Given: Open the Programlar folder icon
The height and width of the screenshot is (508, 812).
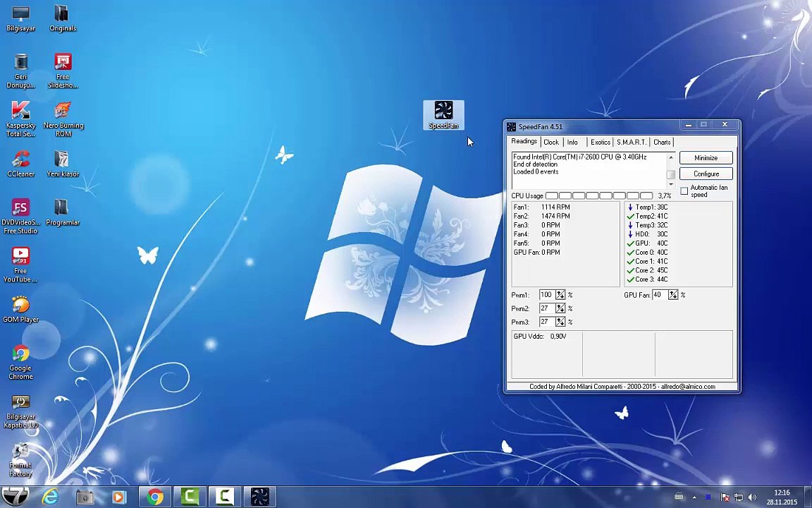Looking at the screenshot, I should [x=63, y=212].
